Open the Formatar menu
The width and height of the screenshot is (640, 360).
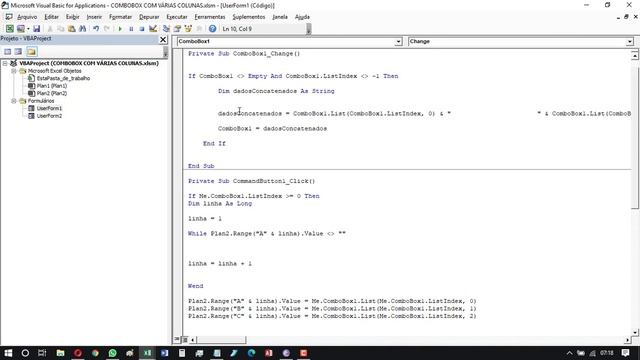tap(120, 17)
